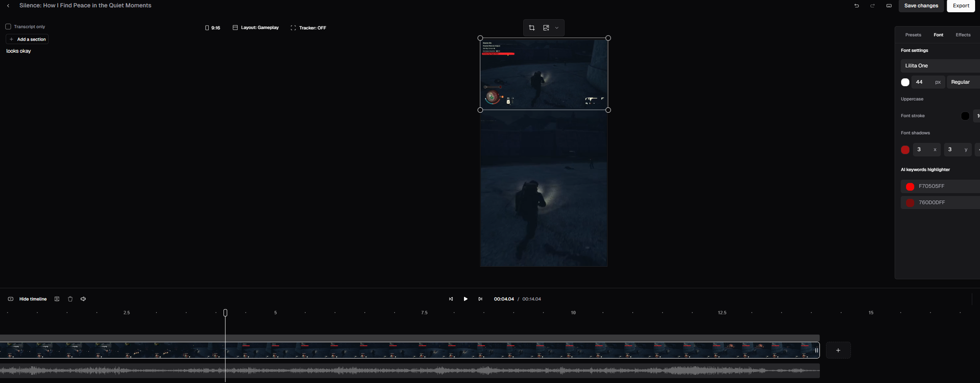Screen dimensions: 980x383
Task: Hide the timeline
Action: [x=33, y=299]
